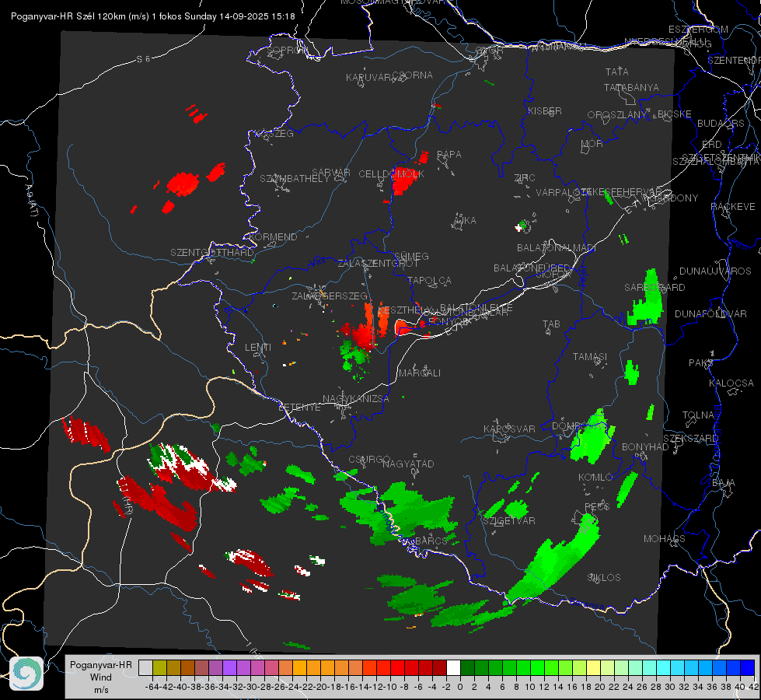Click the NAGYATÁD town label
The image size is (761, 700).
(408, 464)
